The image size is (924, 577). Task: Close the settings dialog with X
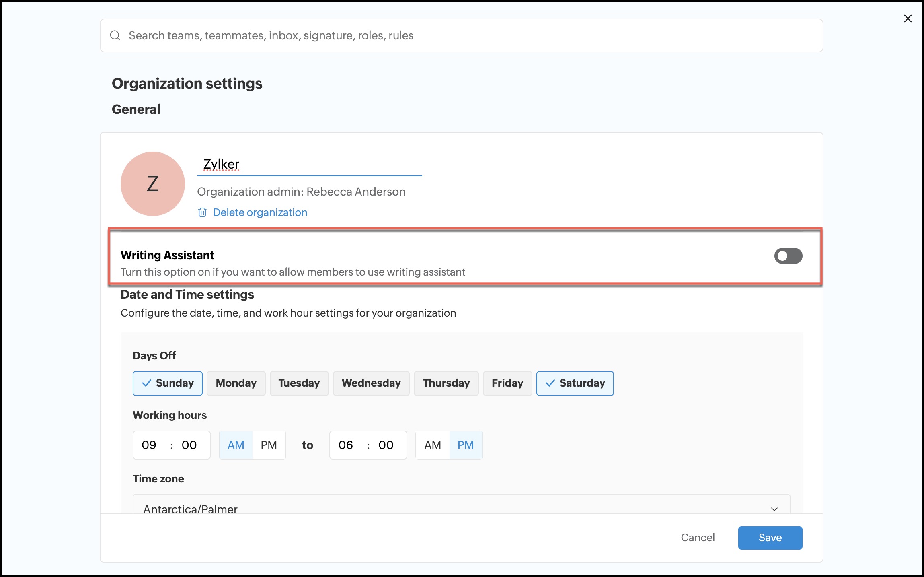point(908,19)
